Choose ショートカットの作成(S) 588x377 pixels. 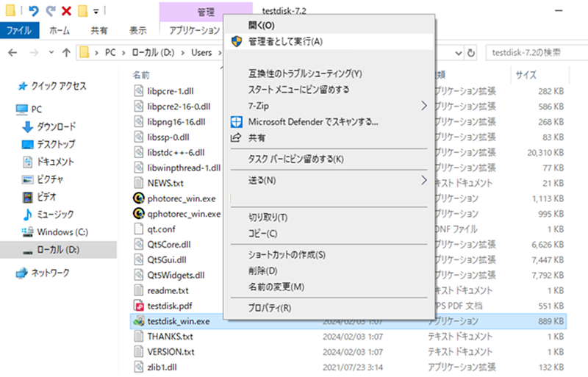[329, 255]
